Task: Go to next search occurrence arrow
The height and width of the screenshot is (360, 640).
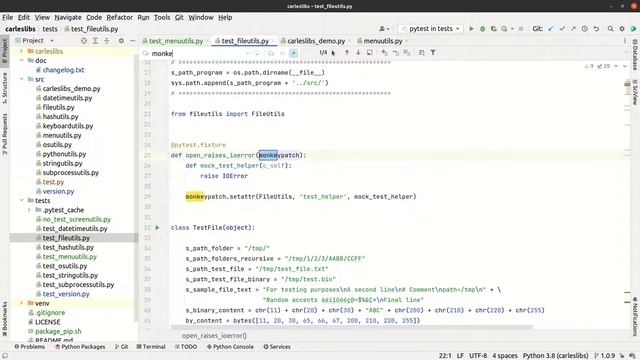Action: 358,52
